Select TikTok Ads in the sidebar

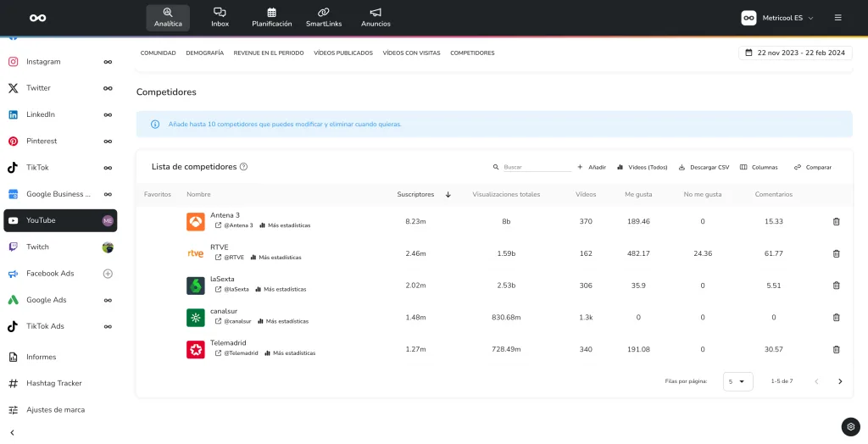point(60,326)
